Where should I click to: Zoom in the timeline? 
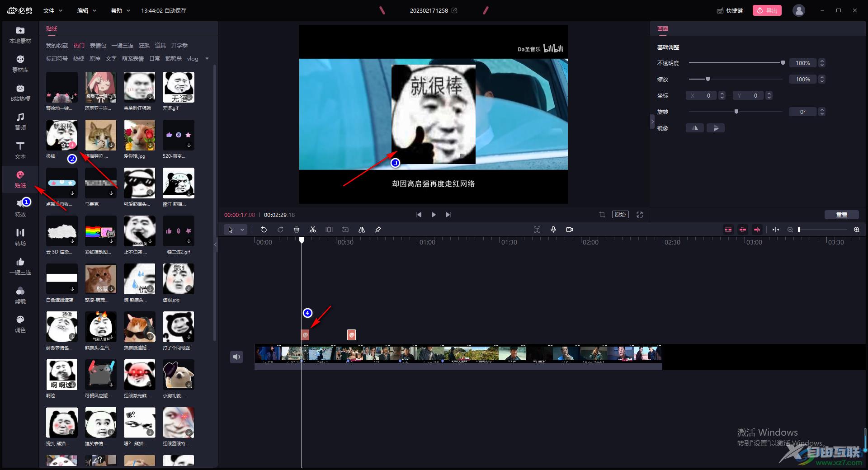857,230
